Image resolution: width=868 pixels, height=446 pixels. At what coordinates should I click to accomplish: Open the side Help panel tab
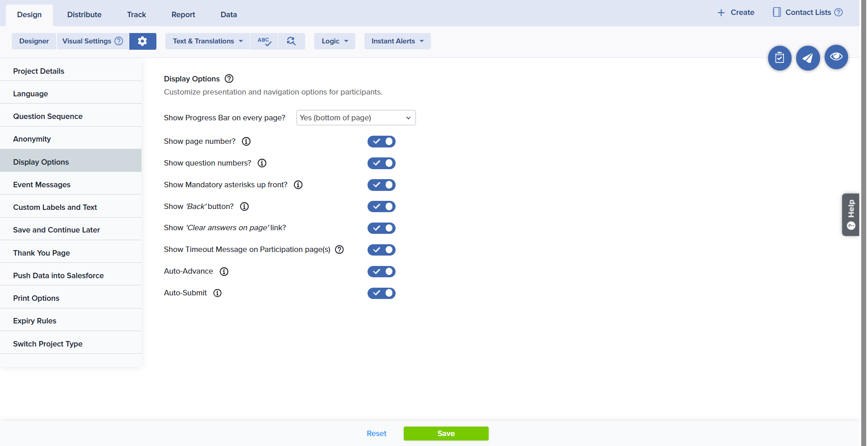coord(850,214)
